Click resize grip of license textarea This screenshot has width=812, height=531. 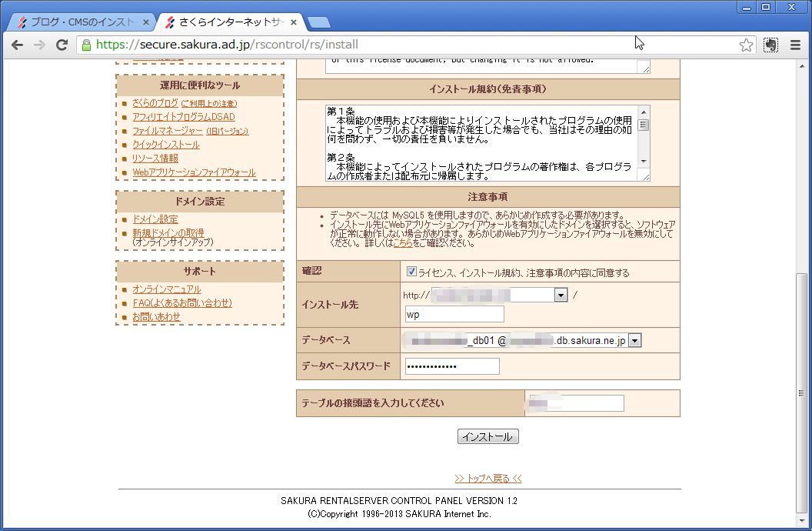[646, 69]
